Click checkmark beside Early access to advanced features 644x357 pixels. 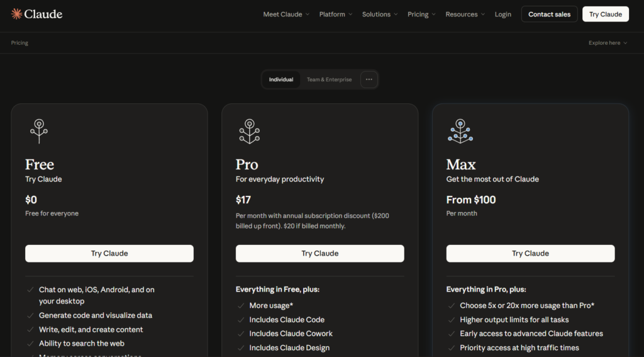point(452,334)
